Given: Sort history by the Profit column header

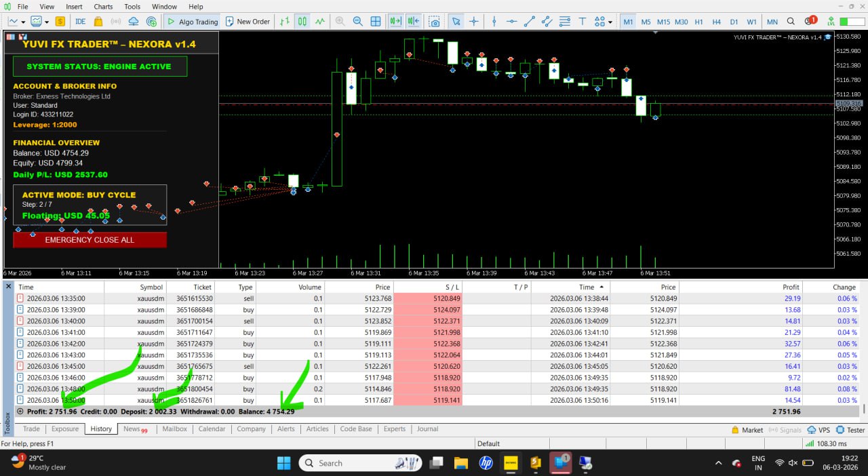Looking at the screenshot, I should (790, 287).
